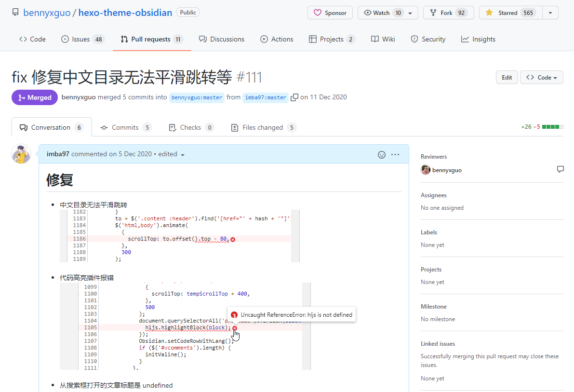The width and height of the screenshot is (574, 392).
Task: Click the repository book icon
Action: pos(15,13)
